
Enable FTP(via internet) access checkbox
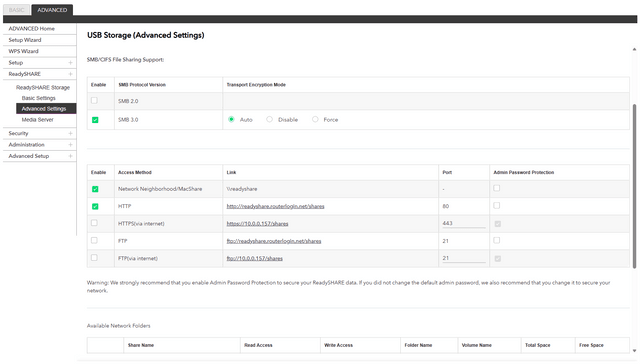pyautogui.click(x=94, y=257)
